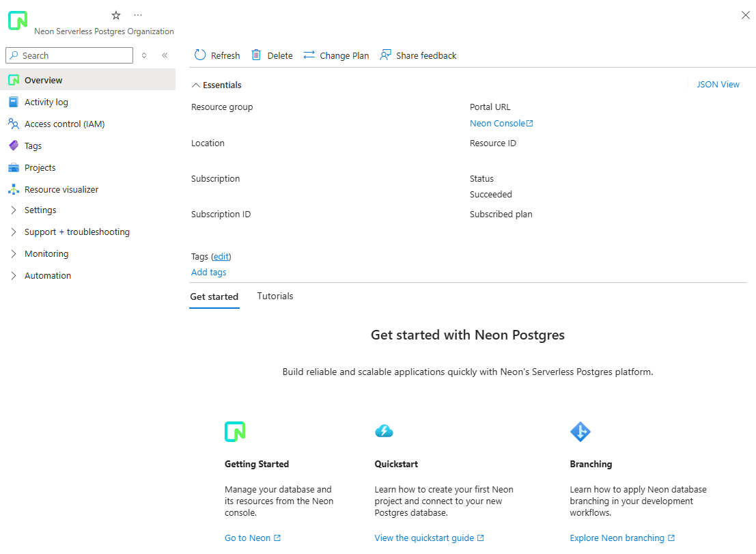Select Overview in the sidebar
Image resolution: width=756 pixels, height=554 pixels.
(x=87, y=79)
